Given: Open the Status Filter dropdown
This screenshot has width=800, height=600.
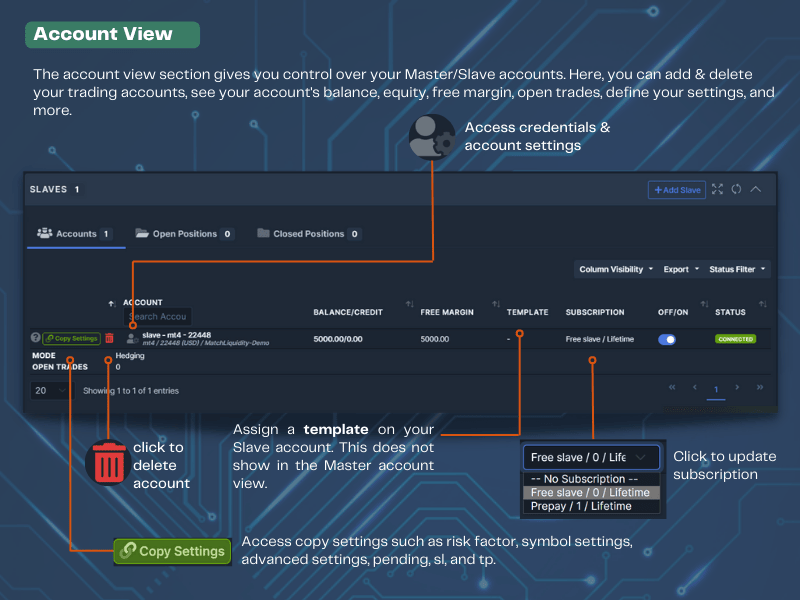Looking at the screenshot, I should [x=738, y=269].
